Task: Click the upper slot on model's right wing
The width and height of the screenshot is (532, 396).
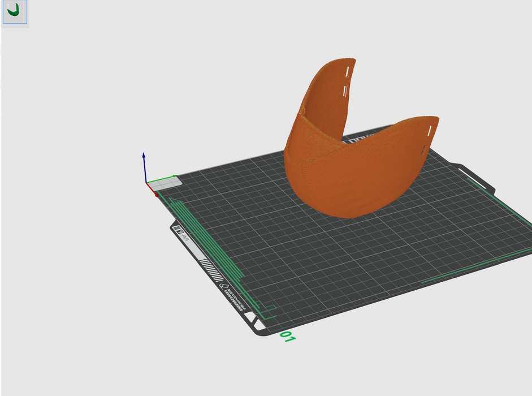Action: click(430, 131)
